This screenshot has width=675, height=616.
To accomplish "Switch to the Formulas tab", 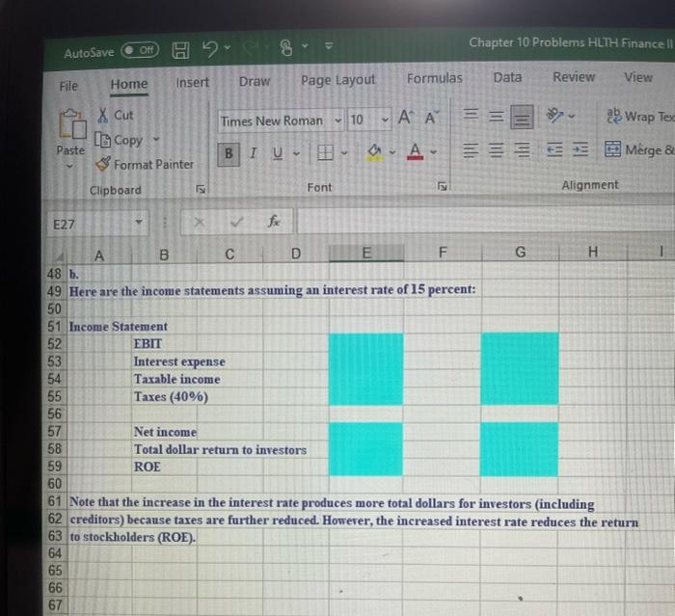I will [434, 78].
